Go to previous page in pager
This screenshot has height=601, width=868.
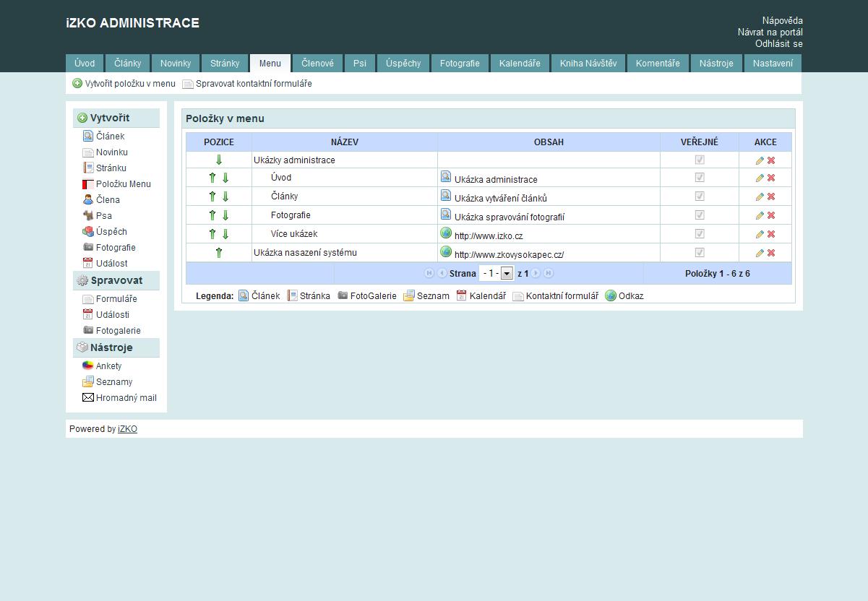click(x=442, y=273)
